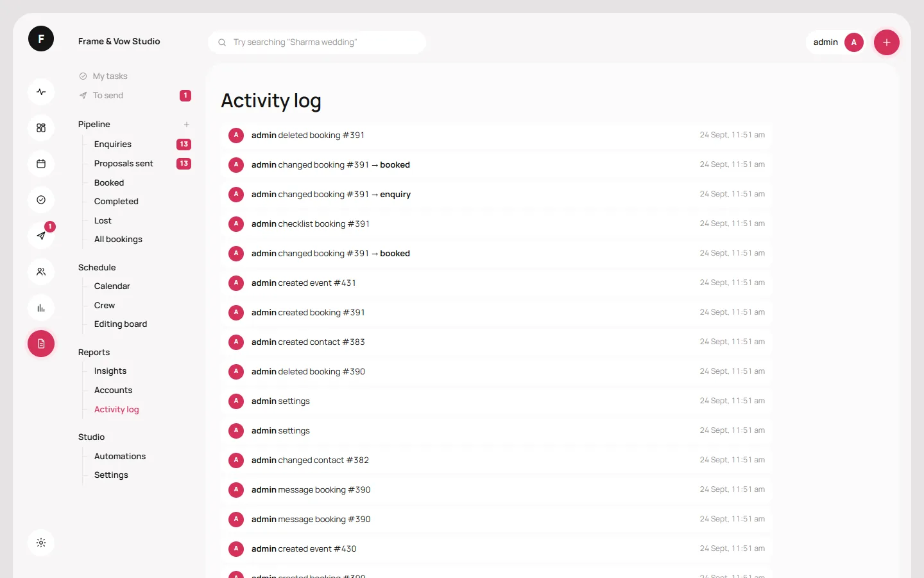
Task: Click the admin user avatar in header
Action: coord(854,42)
